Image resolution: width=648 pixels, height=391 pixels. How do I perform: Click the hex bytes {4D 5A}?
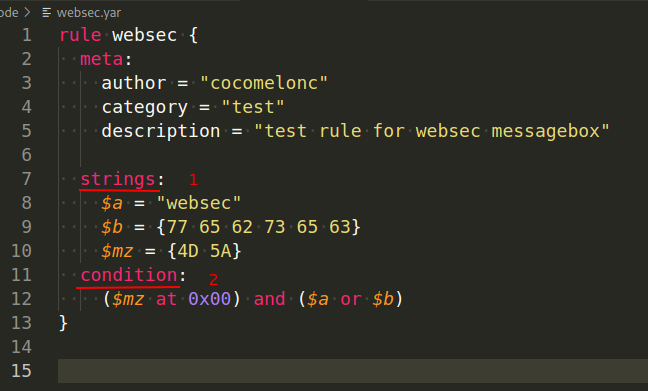(x=204, y=251)
